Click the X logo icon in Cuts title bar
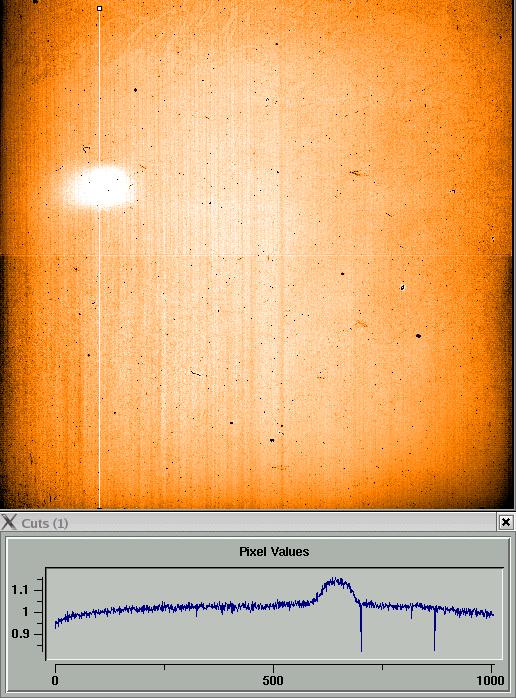Viewport: 516px width, 698px height. pyautogui.click(x=8, y=522)
